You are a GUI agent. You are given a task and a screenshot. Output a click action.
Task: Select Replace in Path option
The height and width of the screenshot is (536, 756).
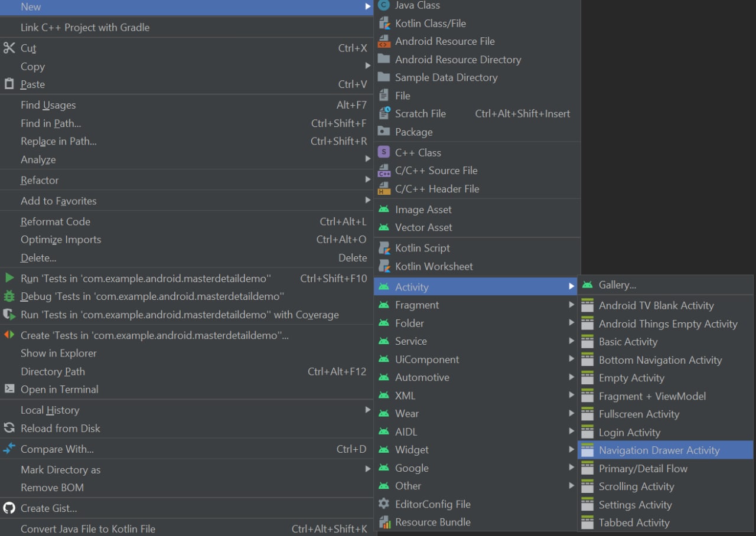[x=187, y=141]
